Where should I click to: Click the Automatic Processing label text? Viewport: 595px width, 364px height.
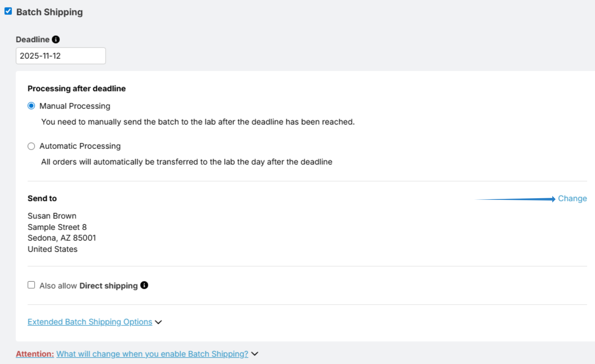80,146
